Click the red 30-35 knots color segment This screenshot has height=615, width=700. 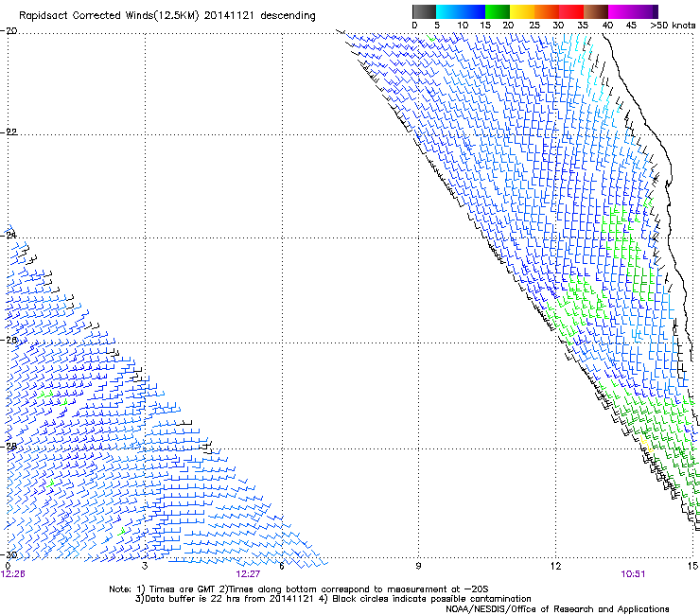click(571, 11)
